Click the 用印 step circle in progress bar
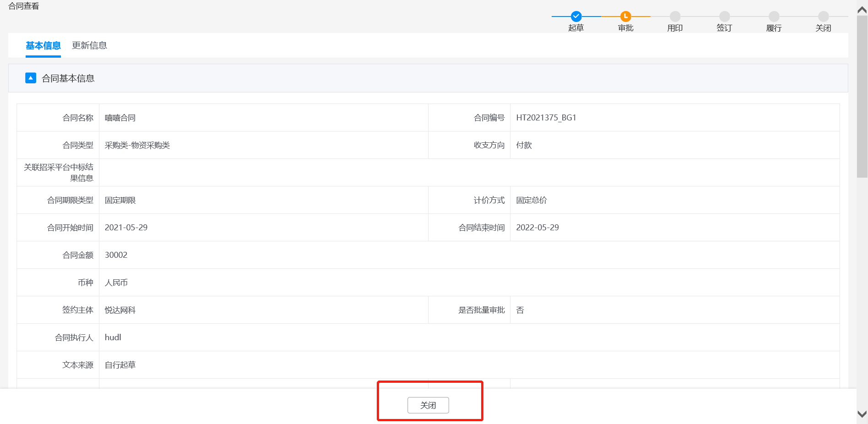The image size is (868, 424). (675, 16)
